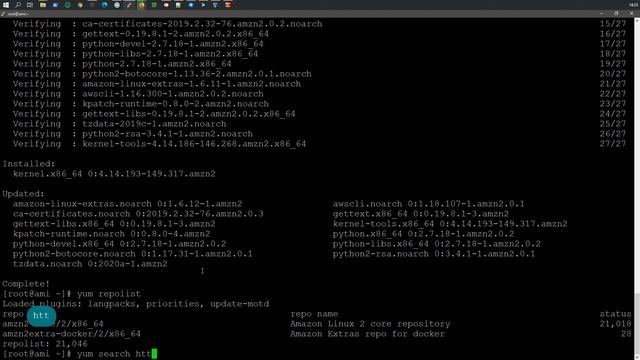Click 'gettext.x86_64 0:0.19.8.1-3.amzn2' entry
Screen dimensions: 640x360
[x=420, y=214]
